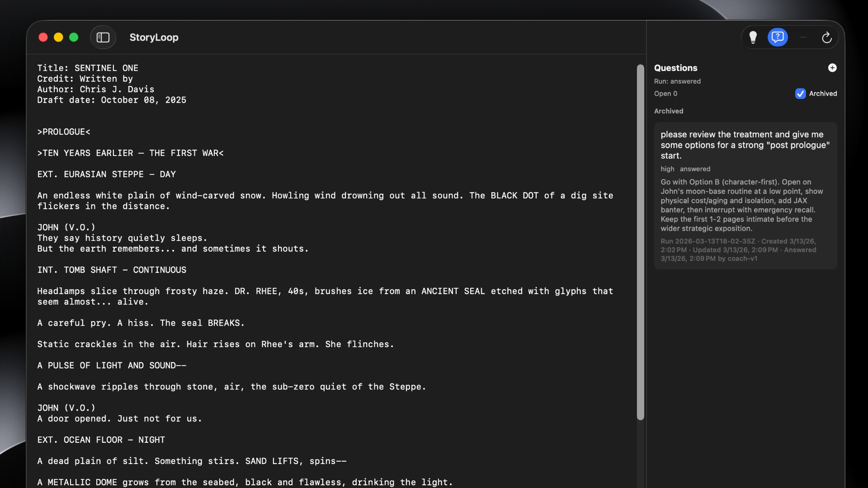The height and width of the screenshot is (488, 868).
Task: Click 'An endless white plain' paragraph
Action: [325, 201]
